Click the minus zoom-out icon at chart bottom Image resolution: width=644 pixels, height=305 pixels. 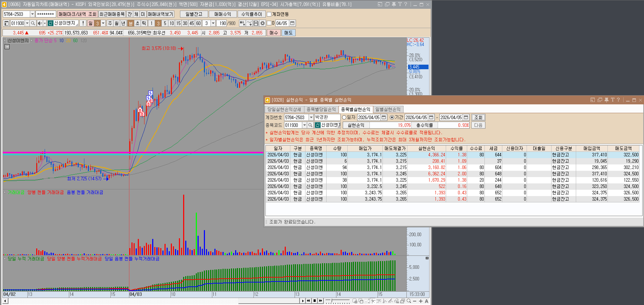(x=415, y=301)
